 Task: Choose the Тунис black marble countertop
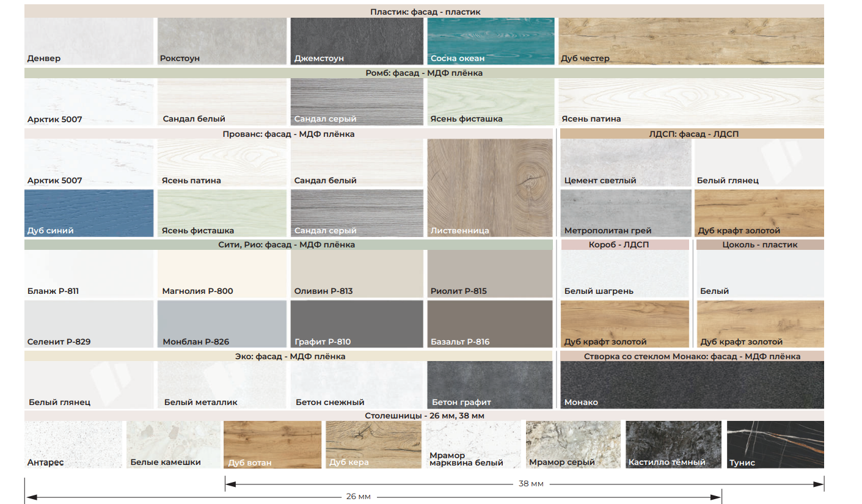(775, 445)
